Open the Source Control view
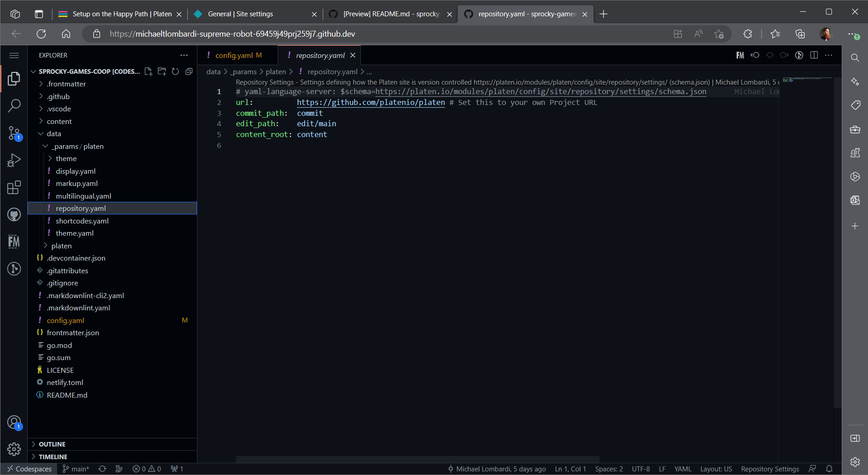 click(14, 133)
